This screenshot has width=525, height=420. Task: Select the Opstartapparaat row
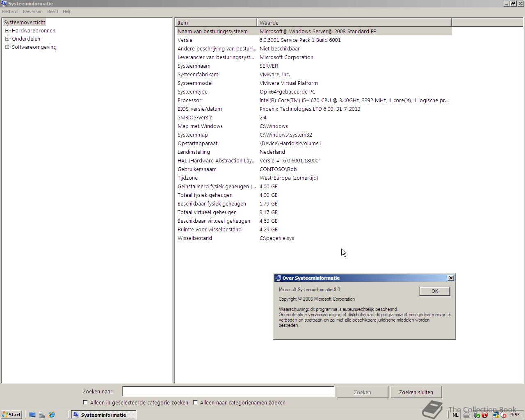314,143
